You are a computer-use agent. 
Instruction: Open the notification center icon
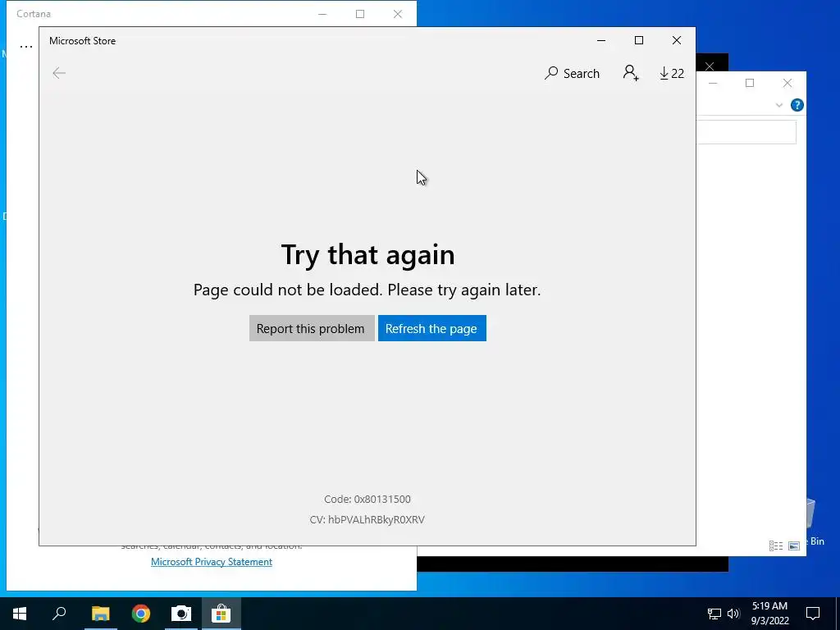pyautogui.click(x=813, y=614)
